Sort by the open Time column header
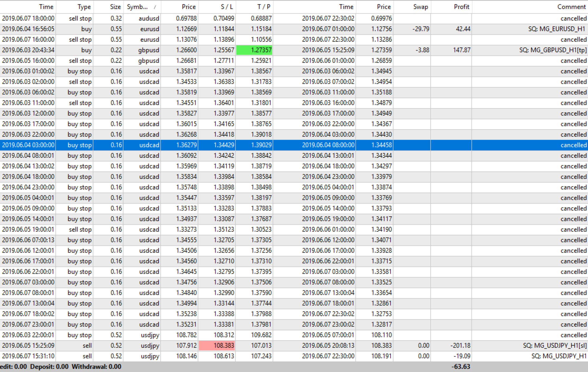Image resolution: width=588 pixels, height=372 pixels. click(46, 7)
